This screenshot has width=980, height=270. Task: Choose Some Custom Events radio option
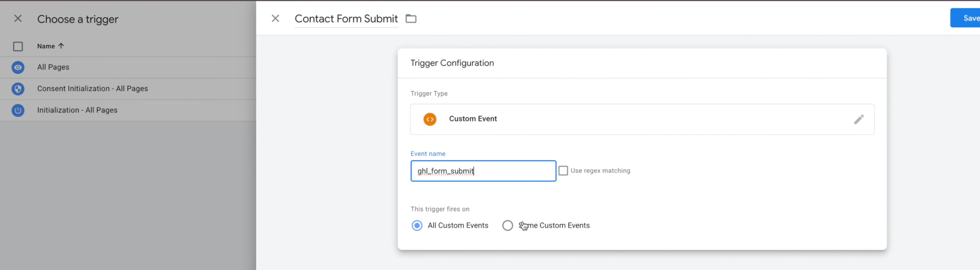point(508,226)
